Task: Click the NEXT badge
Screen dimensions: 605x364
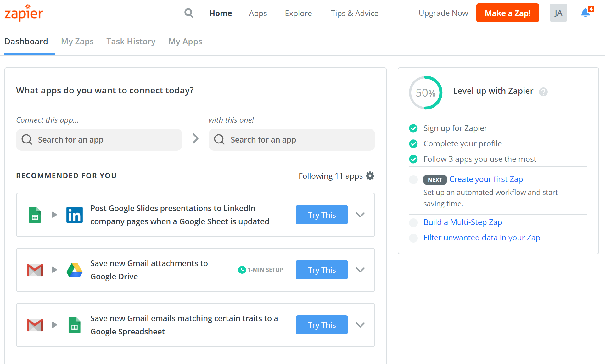Action: coord(435,180)
